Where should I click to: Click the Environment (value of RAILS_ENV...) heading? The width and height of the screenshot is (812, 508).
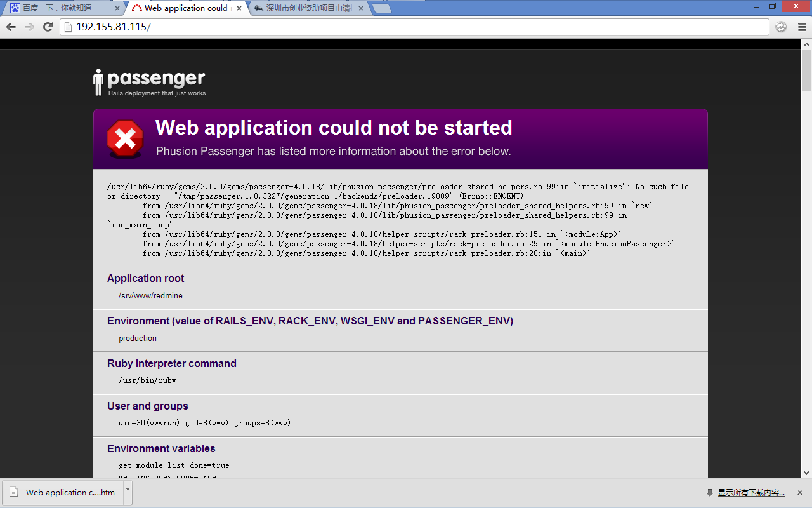[310, 321]
